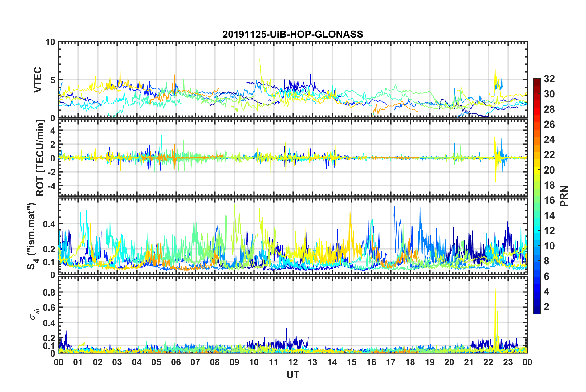
Task: Select the sigma phi axis label
Action: tap(35, 315)
